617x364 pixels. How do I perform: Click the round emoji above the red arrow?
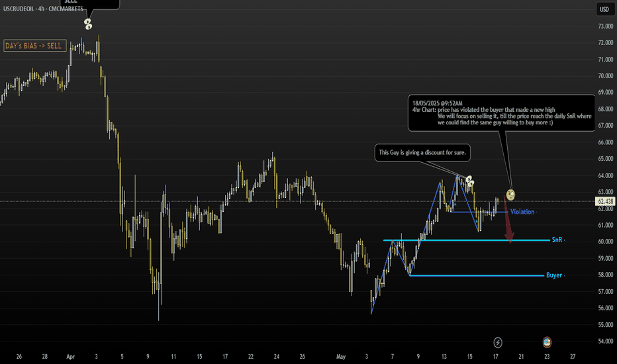point(510,195)
